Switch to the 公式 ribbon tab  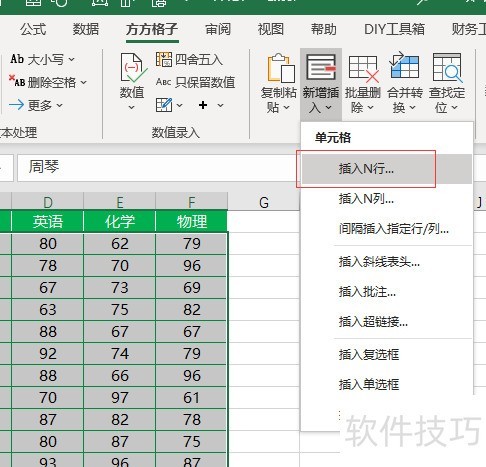click(33, 29)
